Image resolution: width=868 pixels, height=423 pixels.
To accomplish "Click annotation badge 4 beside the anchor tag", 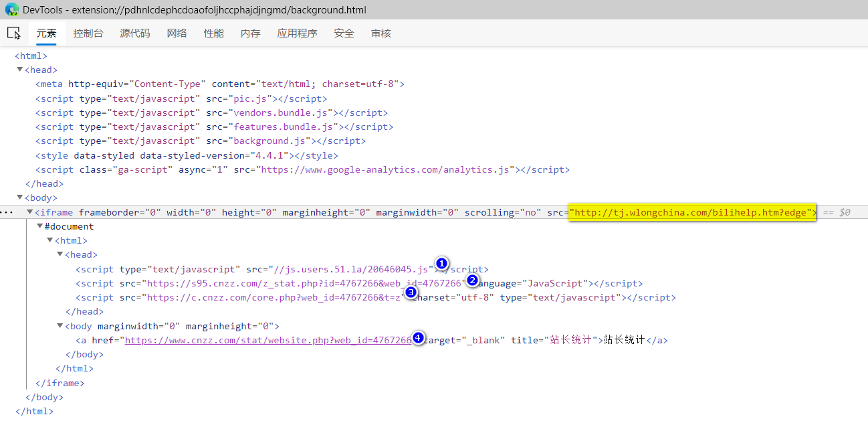I will [x=418, y=338].
